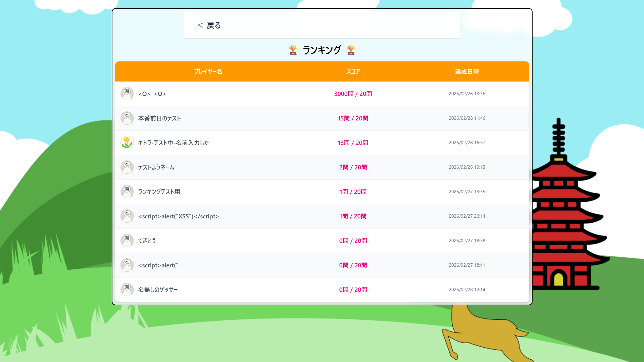Image resolution: width=644 pixels, height=362 pixels.
Task: Click the 13問 / 20問 score entry
Action: tap(353, 143)
